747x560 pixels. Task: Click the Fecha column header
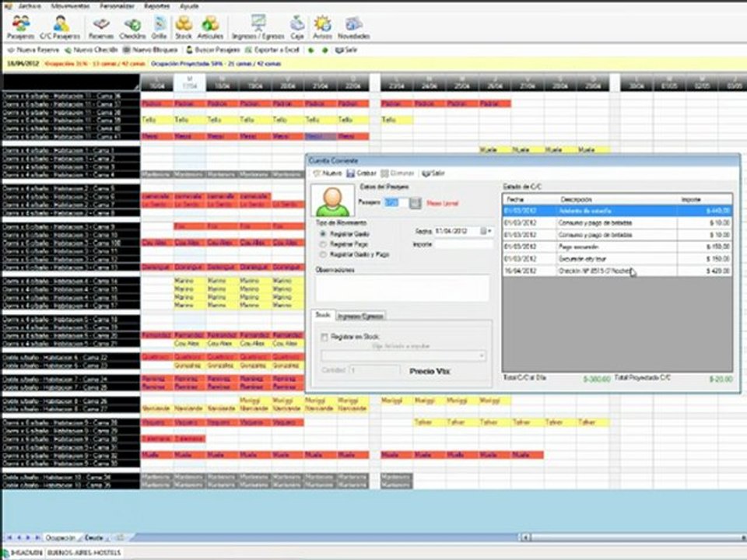[530, 200]
